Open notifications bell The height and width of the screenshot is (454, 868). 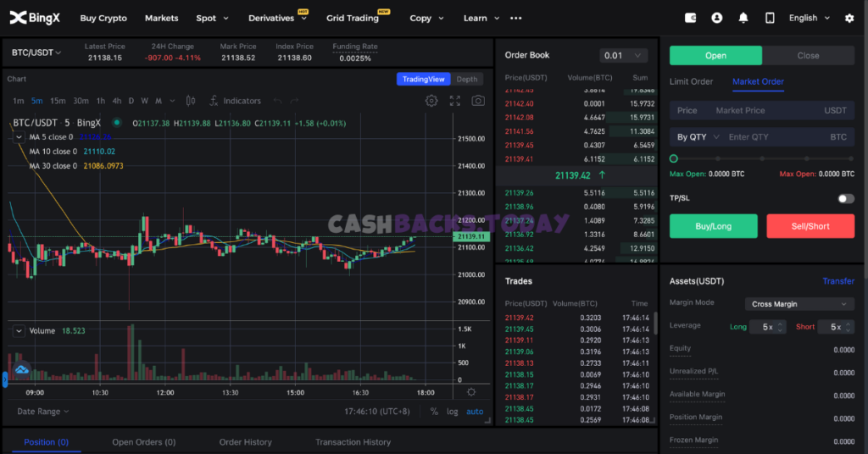(x=743, y=18)
